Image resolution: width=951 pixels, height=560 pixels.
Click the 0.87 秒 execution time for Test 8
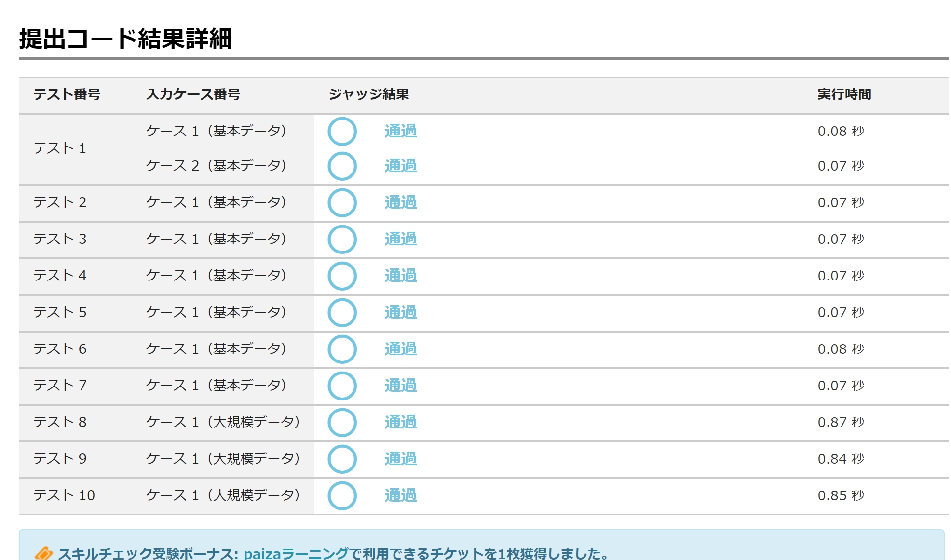pyautogui.click(x=841, y=422)
